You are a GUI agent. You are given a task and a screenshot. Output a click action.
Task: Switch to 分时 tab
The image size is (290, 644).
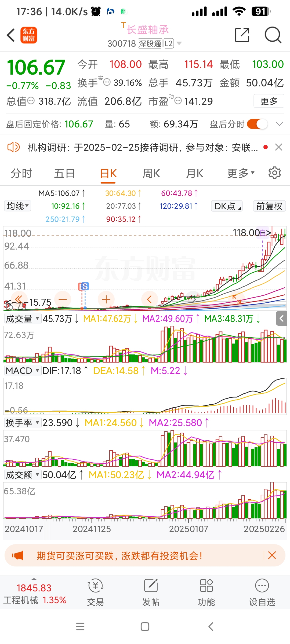21,173
